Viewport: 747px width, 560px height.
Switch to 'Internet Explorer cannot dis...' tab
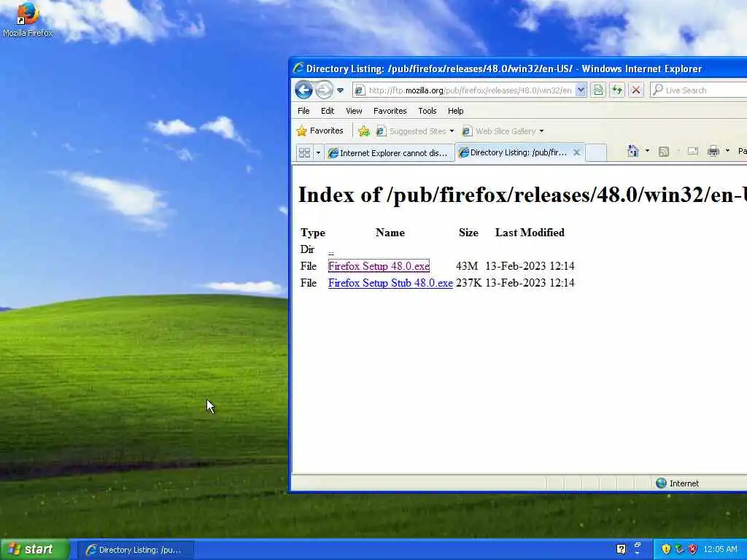pos(389,153)
